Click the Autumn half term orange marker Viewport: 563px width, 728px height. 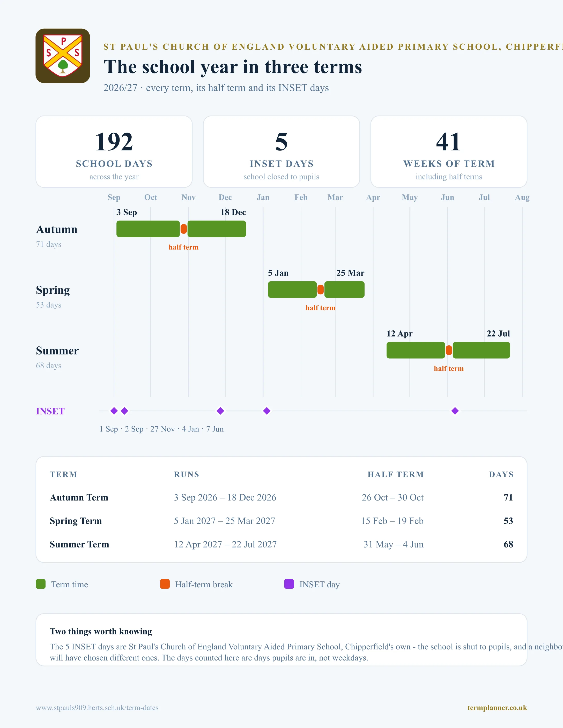pyautogui.click(x=183, y=229)
